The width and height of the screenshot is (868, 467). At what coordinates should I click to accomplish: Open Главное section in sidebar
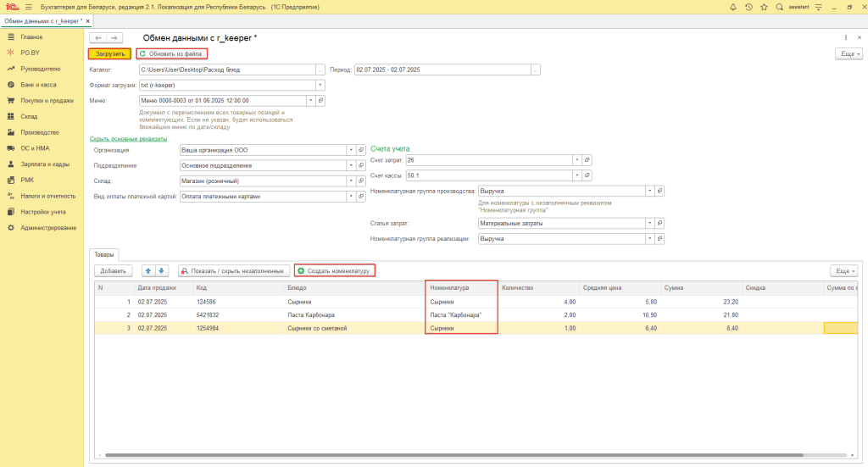pos(31,37)
